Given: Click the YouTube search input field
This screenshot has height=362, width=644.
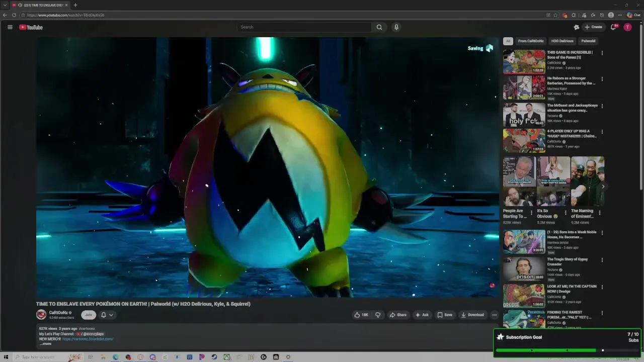Looking at the screenshot, I should tap(304, 27).
